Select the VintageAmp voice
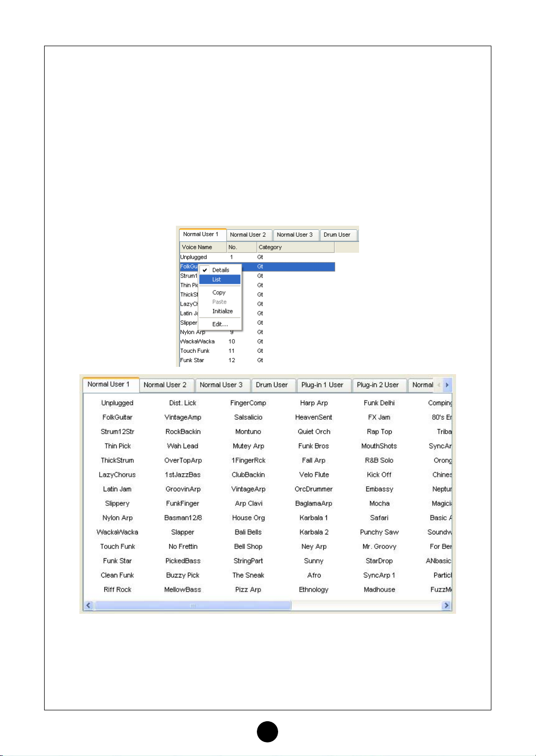The height and width of the screenshot is (756, 536). click(183, 418)
